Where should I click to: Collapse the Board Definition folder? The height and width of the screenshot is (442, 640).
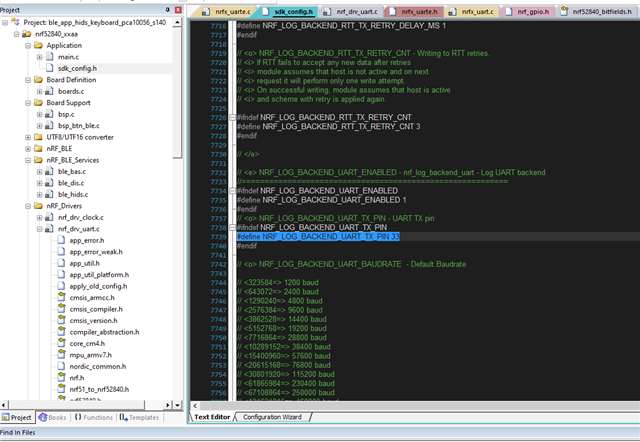pos(28,80)
